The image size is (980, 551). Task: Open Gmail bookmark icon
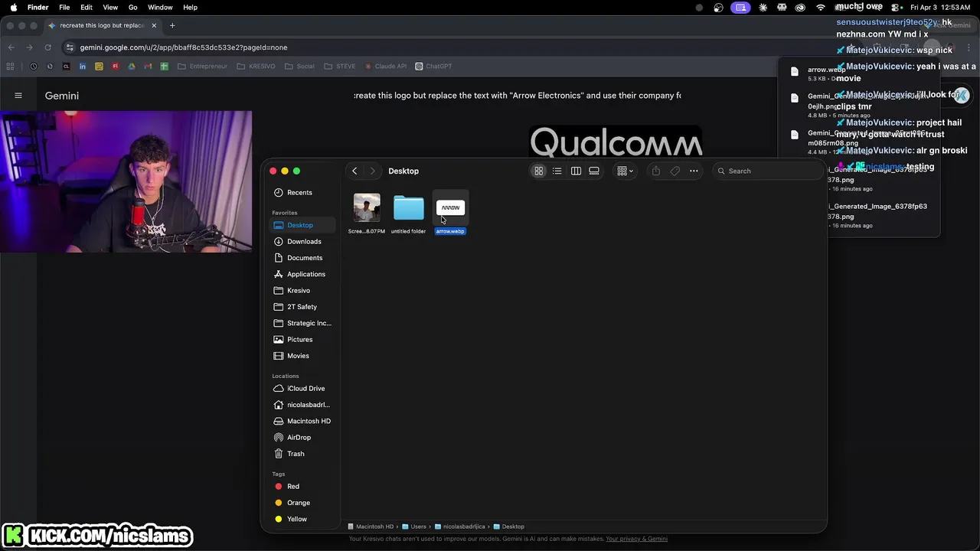pyautogui.click(x=148, y=67)
